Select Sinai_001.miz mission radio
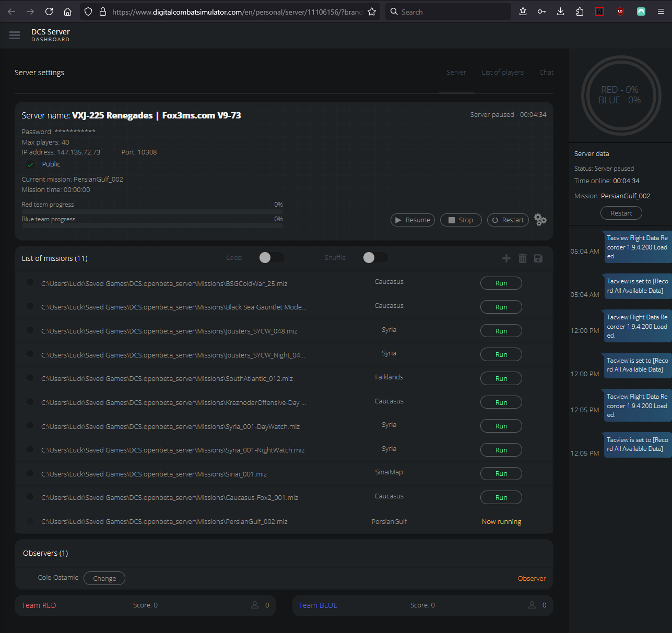 tap(30, 473)
